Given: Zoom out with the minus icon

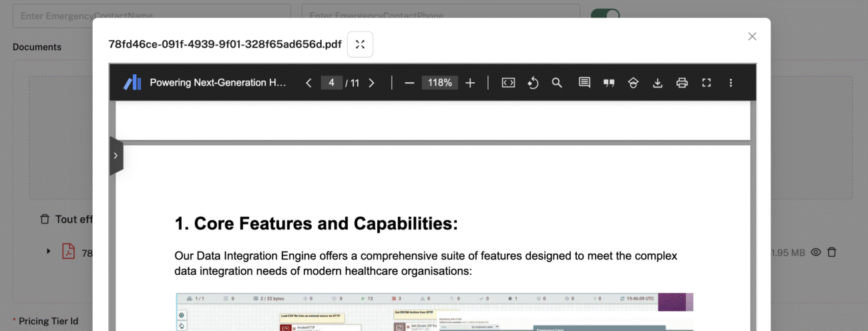Looking at the screenshot, I should tap(409, 83).
